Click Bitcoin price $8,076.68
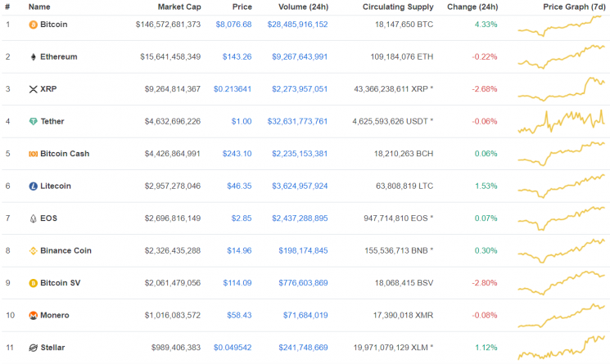Viewport: 610px width, 364px height. [x=234, y=25]
